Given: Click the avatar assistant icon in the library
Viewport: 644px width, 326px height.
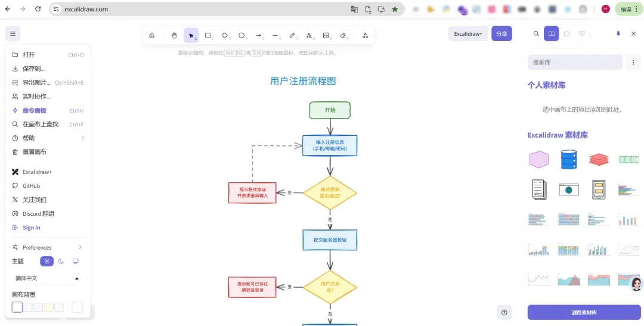Looking at the screenshot, I should (x=636, y=283).
